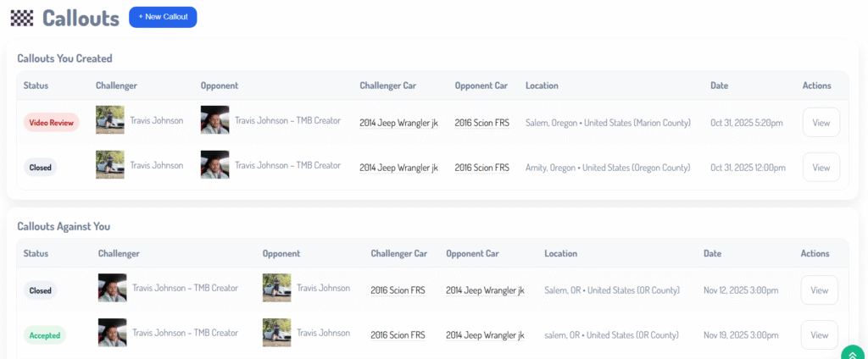View the Nov 12 closed callout

[819, 290]
